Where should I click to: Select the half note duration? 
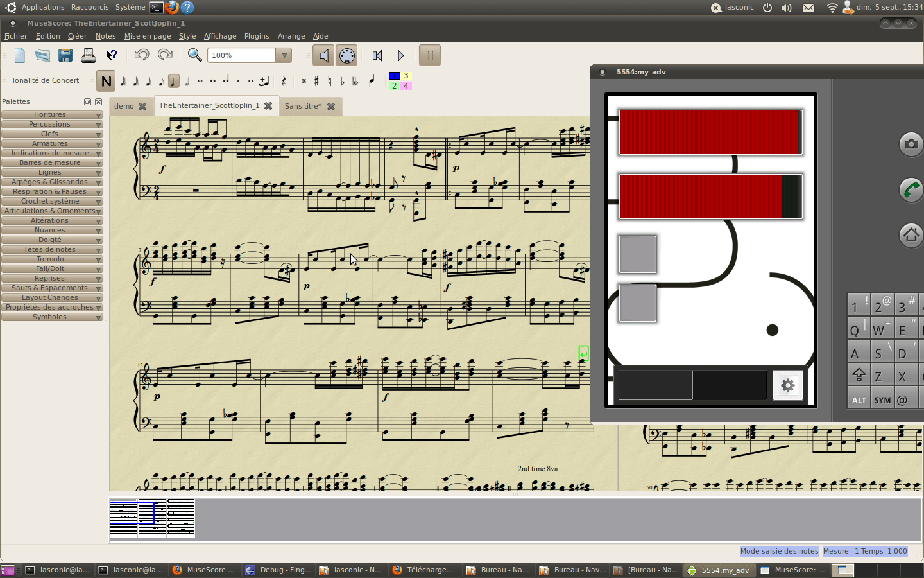click(187, 81)
